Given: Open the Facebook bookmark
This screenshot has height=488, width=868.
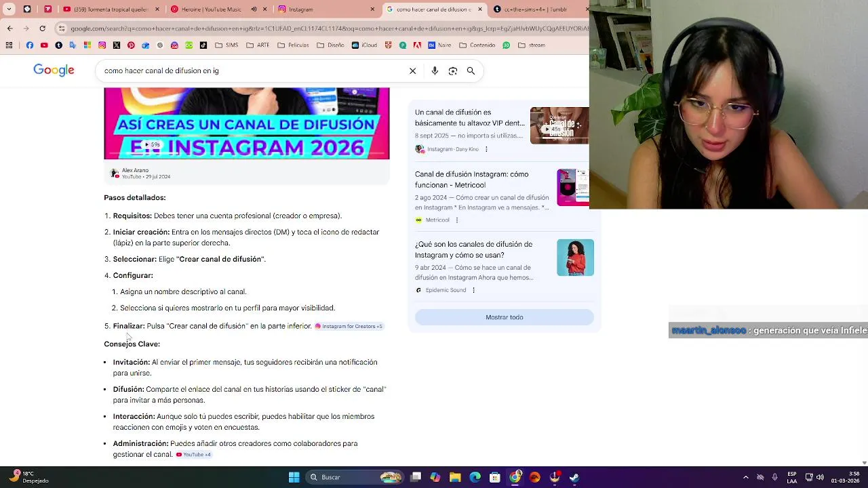Looking at the screenshot, I should 29,45.
